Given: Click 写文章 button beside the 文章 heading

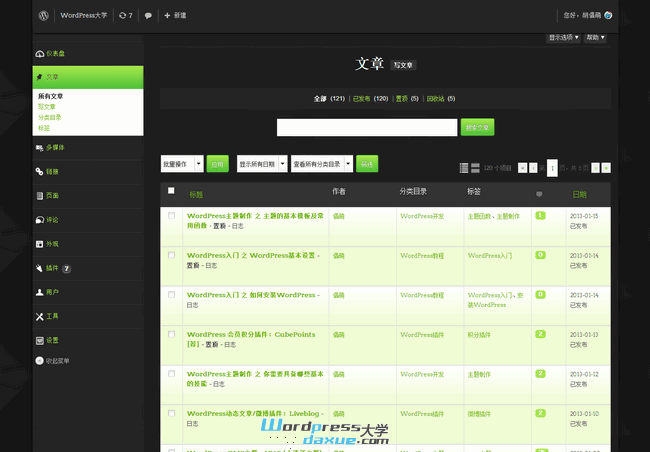Looking at the screenshot, I should [403, 65].
